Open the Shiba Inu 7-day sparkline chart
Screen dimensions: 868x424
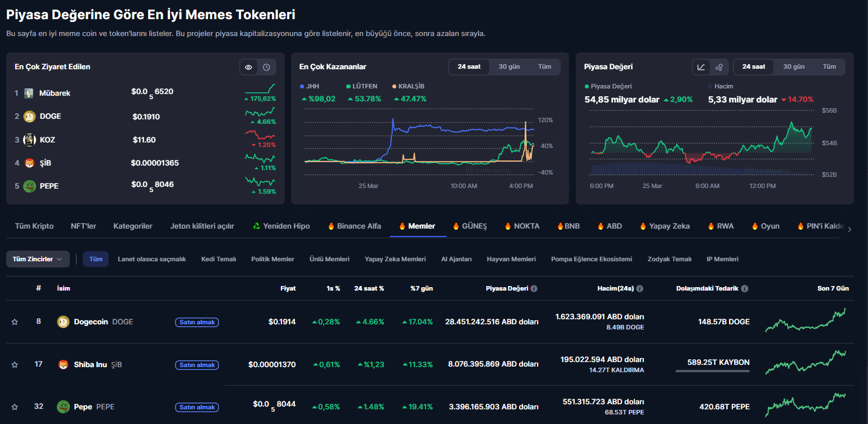point(806,363)
